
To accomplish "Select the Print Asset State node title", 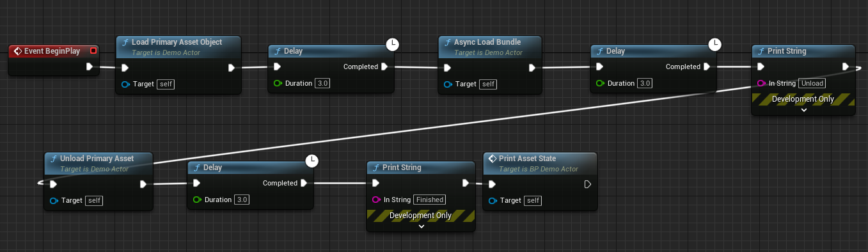I will [x=527, y=159].
